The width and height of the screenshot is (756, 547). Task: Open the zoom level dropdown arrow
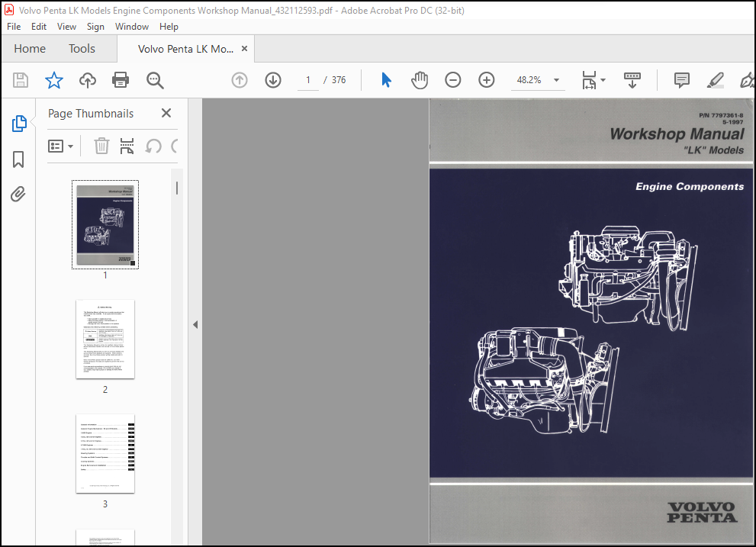pos(556,80)
